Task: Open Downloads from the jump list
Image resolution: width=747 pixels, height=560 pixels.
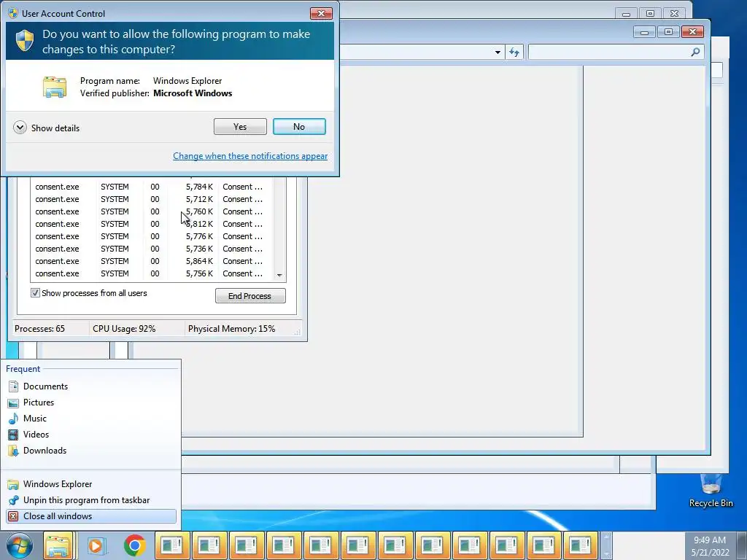Action: [x=91, y=451]
